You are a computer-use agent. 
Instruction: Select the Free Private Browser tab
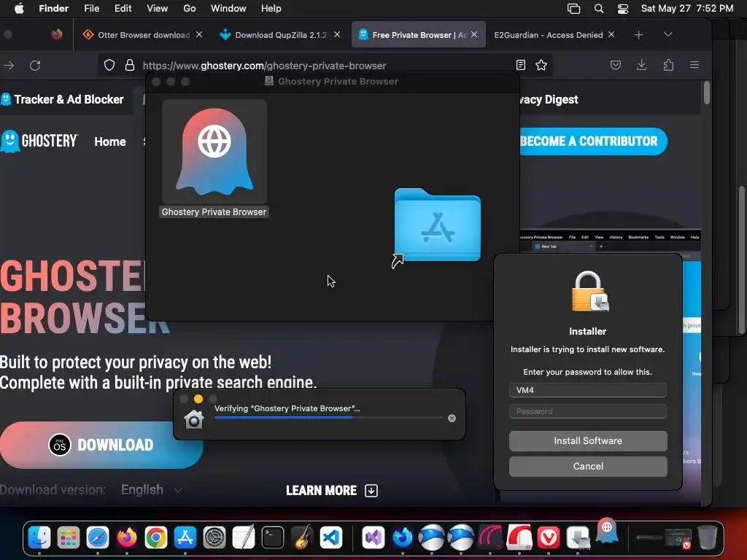pyautogui.click(x=414, y=35)
